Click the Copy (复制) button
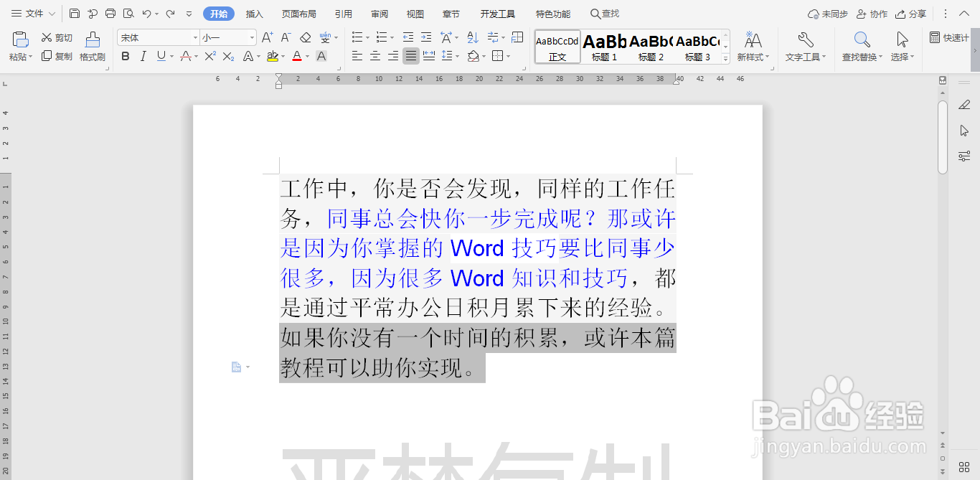Viewport: 980px width, 480px height. click(x=57, y=56)
